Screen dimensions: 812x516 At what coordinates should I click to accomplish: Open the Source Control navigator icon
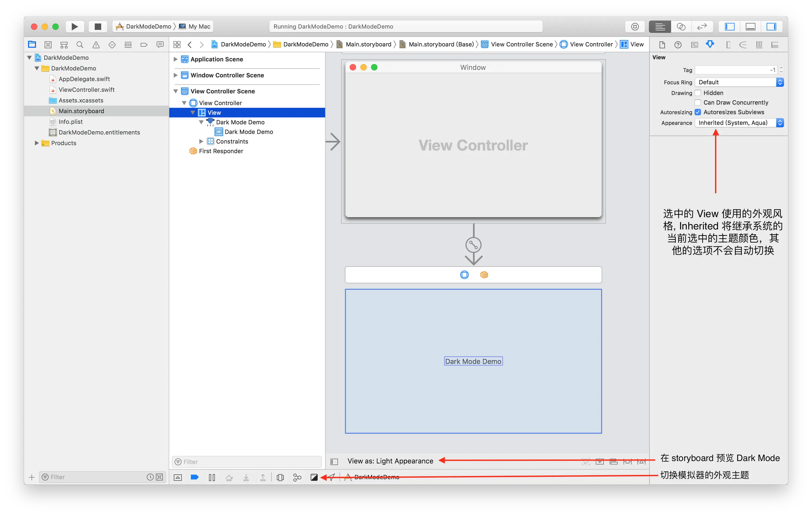[x=48, y=45]
